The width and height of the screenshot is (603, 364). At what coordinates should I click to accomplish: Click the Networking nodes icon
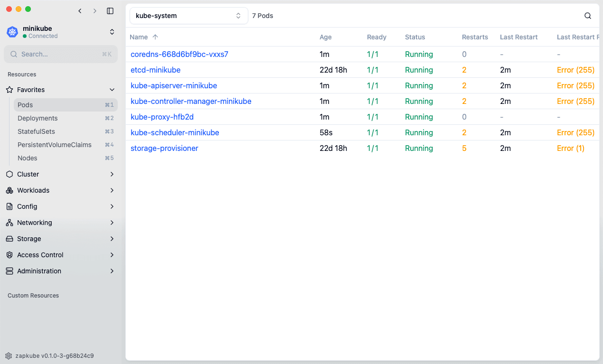point(9,223)
